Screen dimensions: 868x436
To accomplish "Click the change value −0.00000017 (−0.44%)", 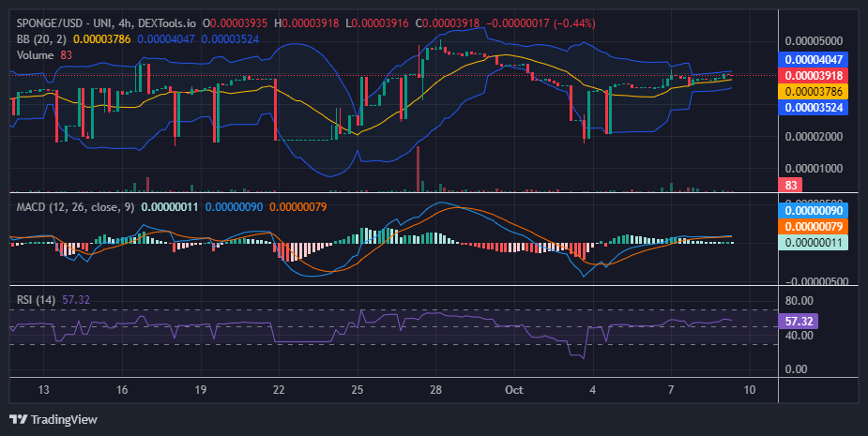I will click(x=541, y=23).
